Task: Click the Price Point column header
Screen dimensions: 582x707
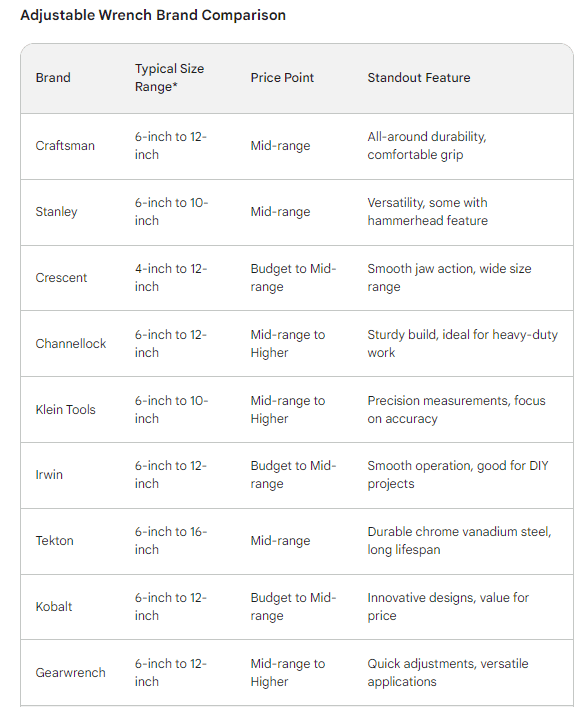Action: (x=282, y=78)
